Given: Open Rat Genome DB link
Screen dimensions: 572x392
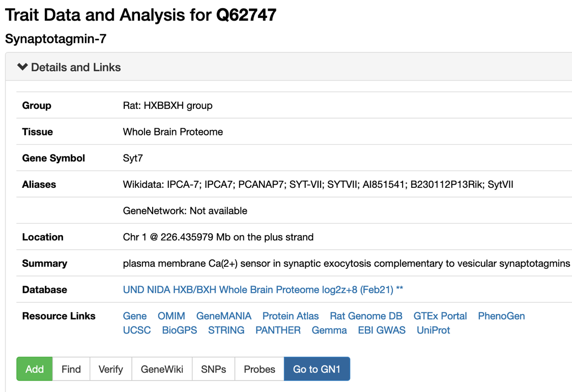Looking at the screenshot, I should (x=366, y=316).
